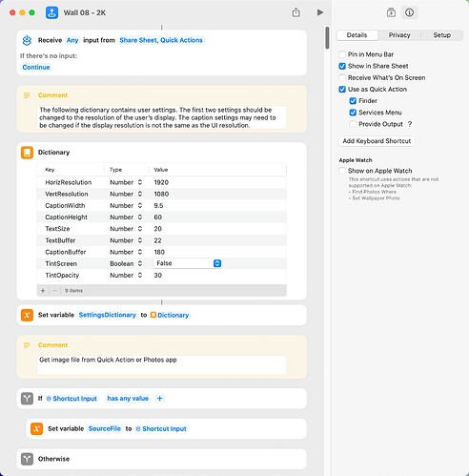Click the Continue option under no input
Viewport: 469px width, 476px height.
click(36, 67)
